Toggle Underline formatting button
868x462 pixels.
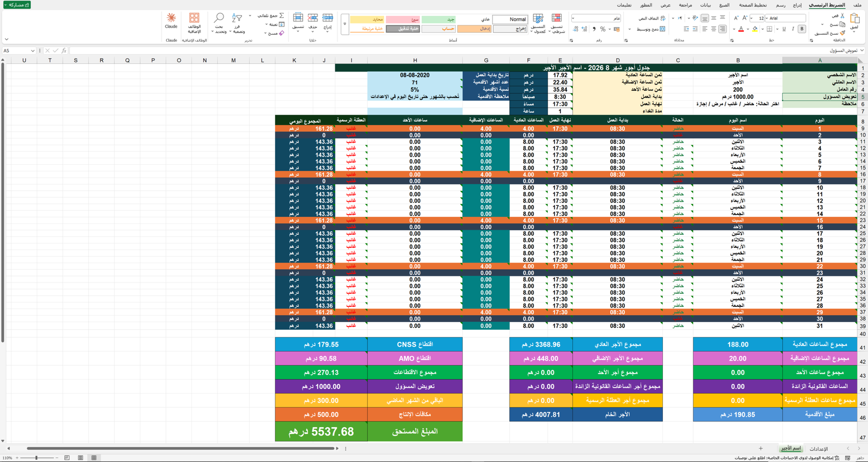784,29
